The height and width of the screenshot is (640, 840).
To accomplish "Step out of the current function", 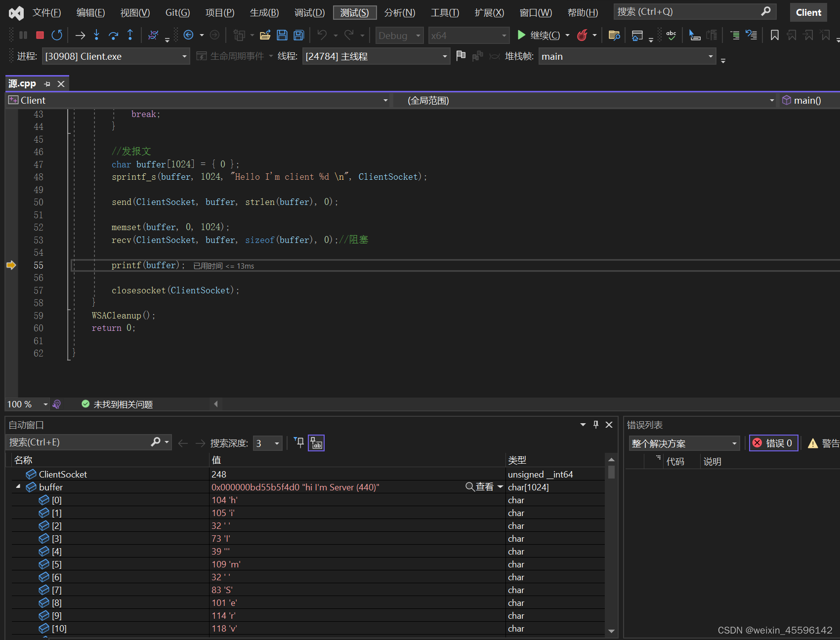I will pyautogui.click(x=130, y=35).
